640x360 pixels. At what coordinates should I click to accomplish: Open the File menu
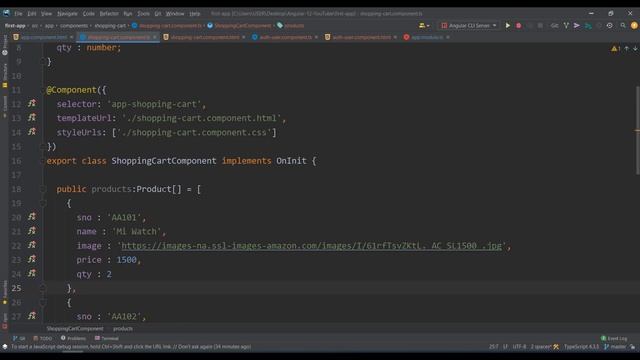[x=18, y=13]
